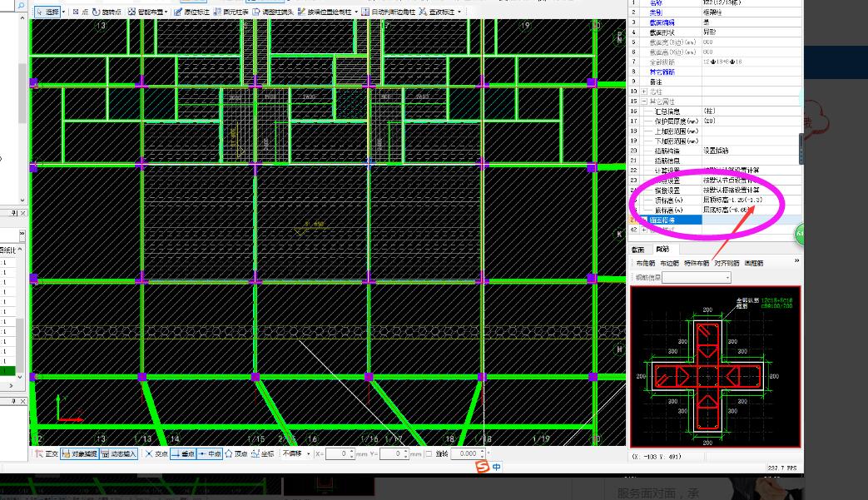The image size is (868, 500).
Task: Open the 智能布置 dropdown arrow
Action: (166, 12)
